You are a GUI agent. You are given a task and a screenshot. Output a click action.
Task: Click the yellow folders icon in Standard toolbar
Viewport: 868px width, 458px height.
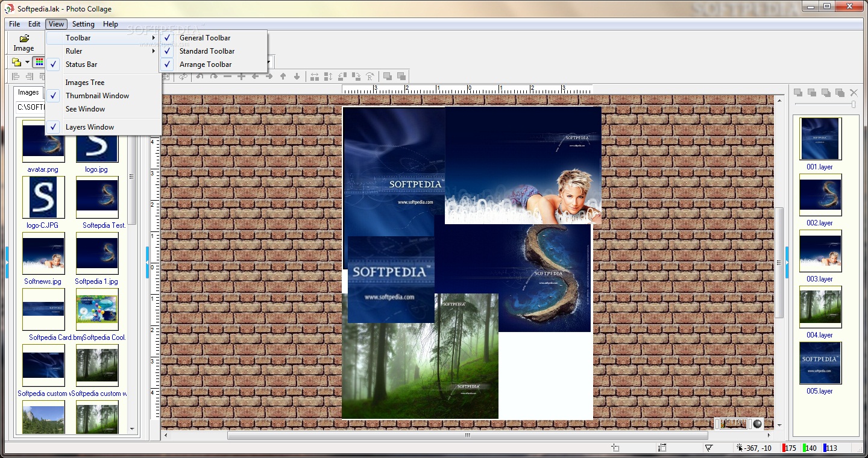click(16, 63)
